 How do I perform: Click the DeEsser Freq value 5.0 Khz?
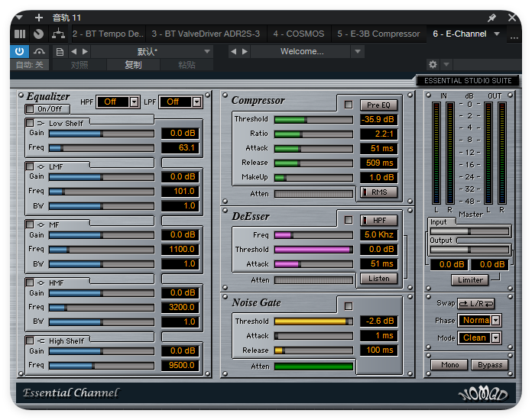[x=378, y=235]
